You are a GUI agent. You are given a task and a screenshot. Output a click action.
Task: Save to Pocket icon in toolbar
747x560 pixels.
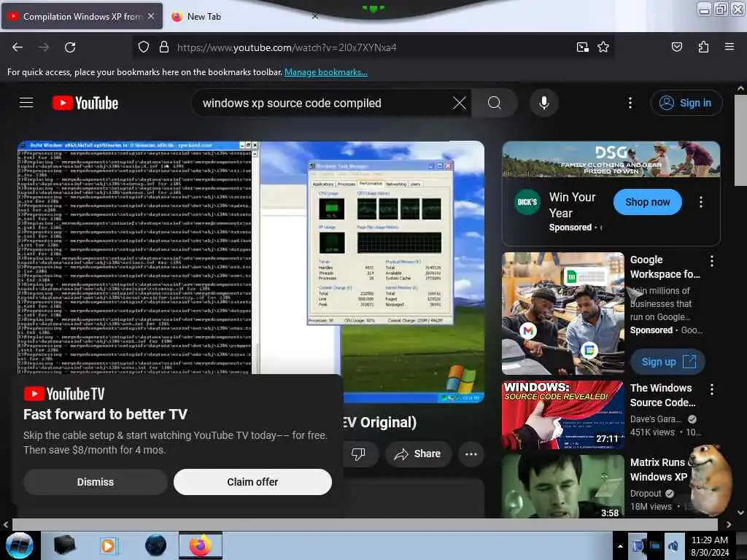point(676,47)
